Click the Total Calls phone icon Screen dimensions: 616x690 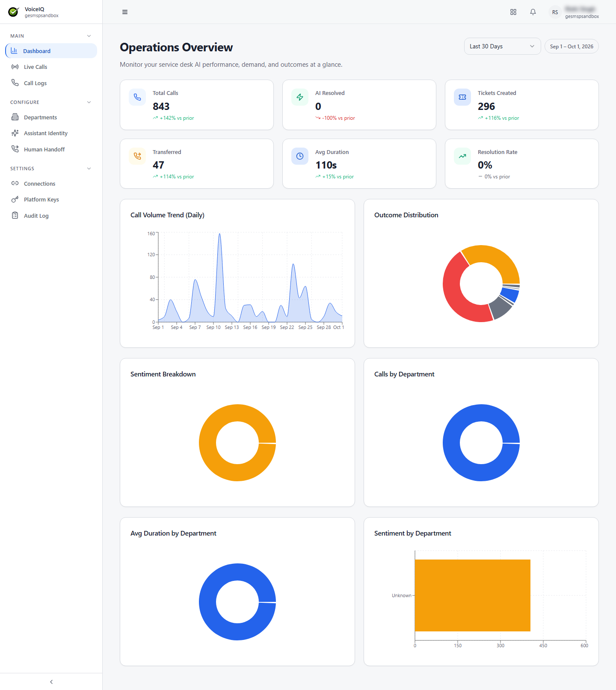[x=137, y=97]
